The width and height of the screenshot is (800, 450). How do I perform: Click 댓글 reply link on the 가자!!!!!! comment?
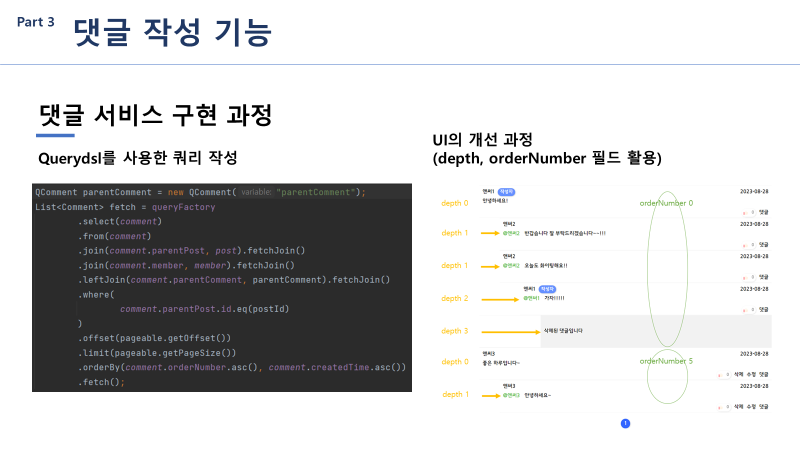coord(763,310)
